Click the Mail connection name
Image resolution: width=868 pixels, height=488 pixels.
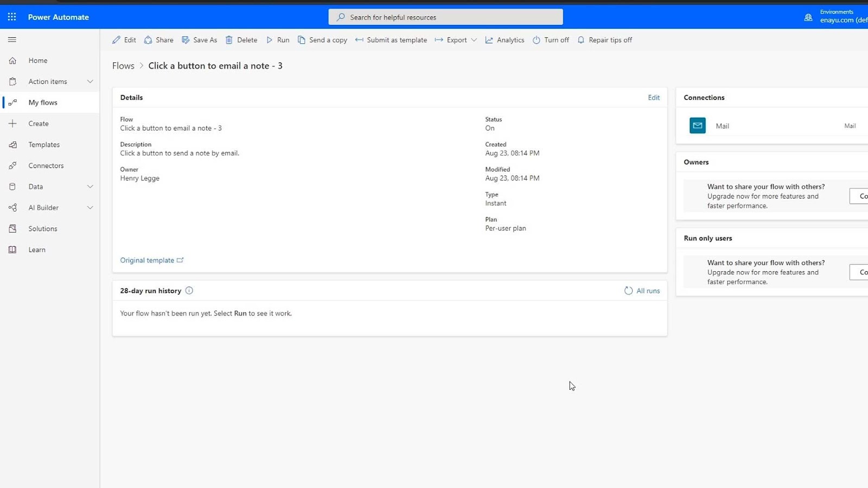(722, 126)
